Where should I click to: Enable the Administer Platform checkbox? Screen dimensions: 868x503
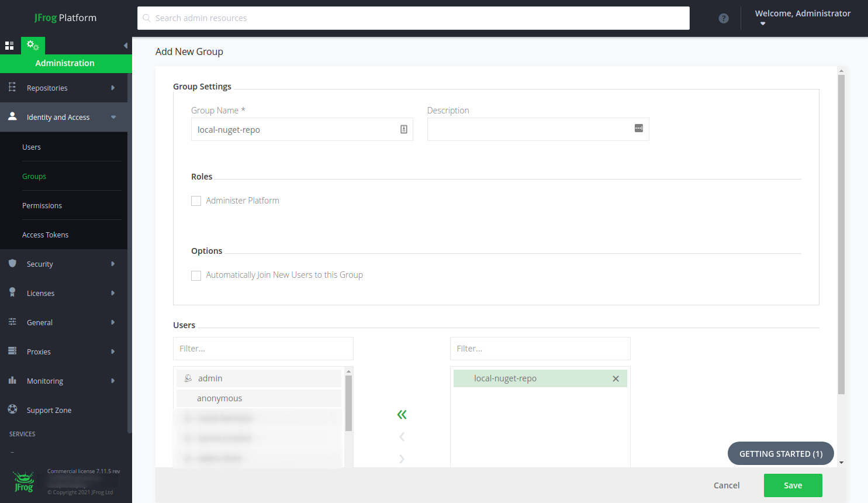(x=196, y=201)
